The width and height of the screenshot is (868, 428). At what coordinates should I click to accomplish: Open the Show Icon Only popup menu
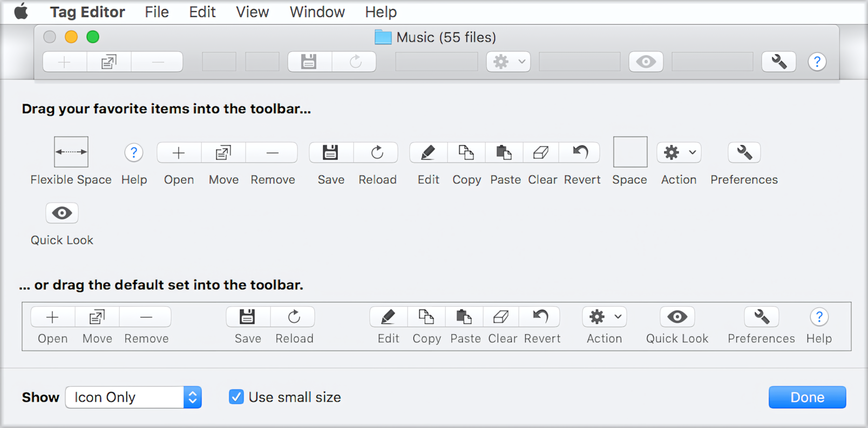(133, 397)
